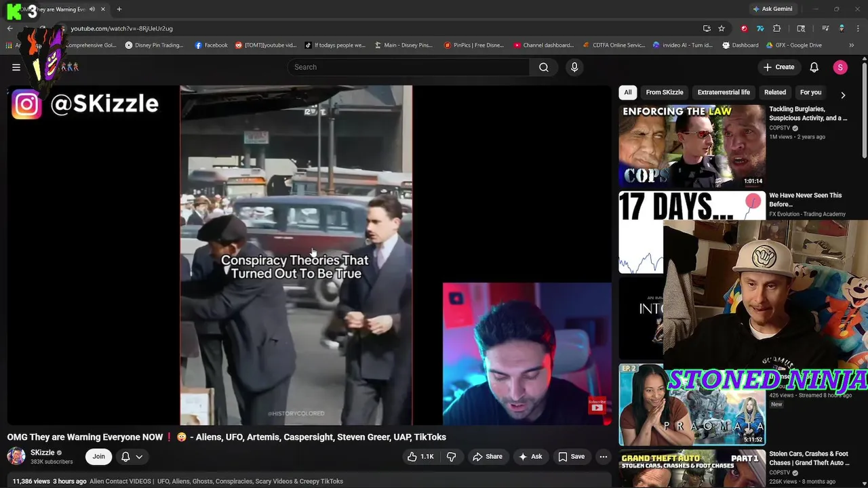Start voice search with the microphone icon
The width and height of the screenshot is (868, 488).
(574, 67)
